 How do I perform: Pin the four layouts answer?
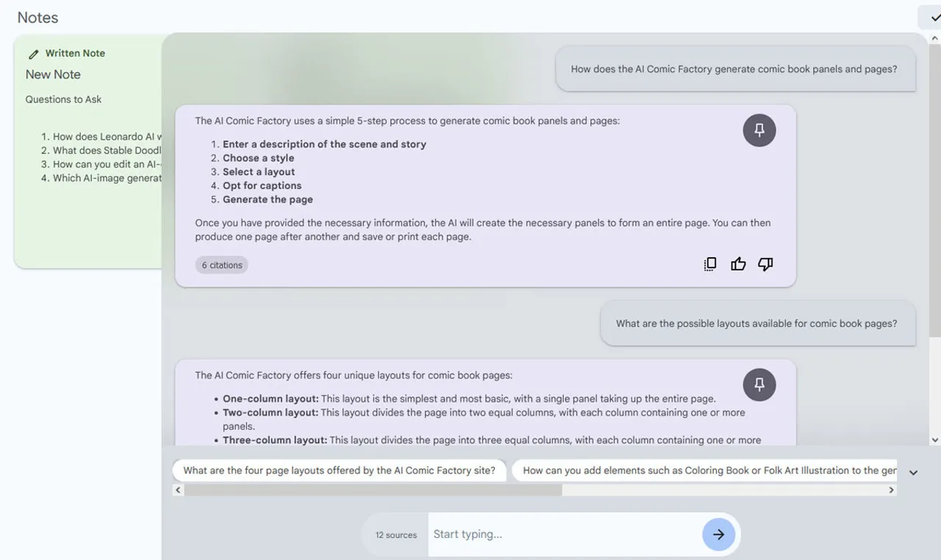(759, 384)
